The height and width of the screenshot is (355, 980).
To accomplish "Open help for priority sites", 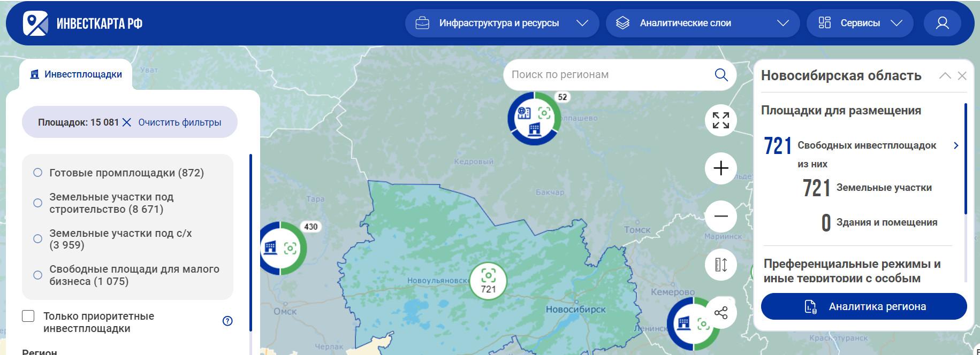I will [227, 321].
